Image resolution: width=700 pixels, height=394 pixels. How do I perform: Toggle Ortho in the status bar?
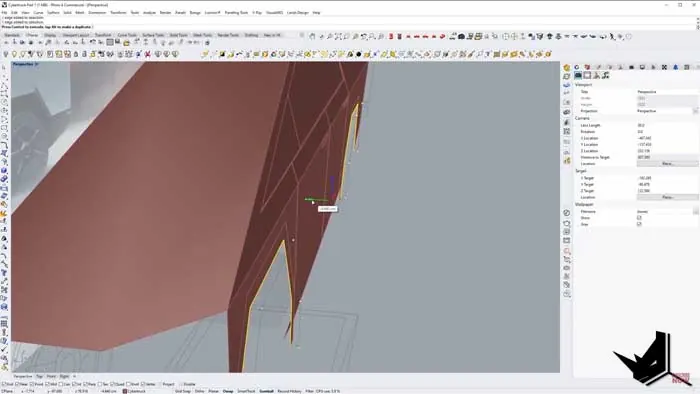[200, 391]
